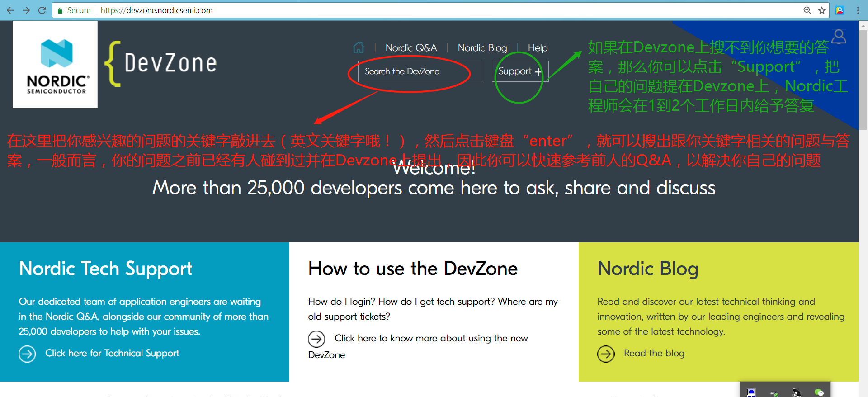868x397 pixels.
Task: Open the Nordic Q&A menu item
Action: 411,47
